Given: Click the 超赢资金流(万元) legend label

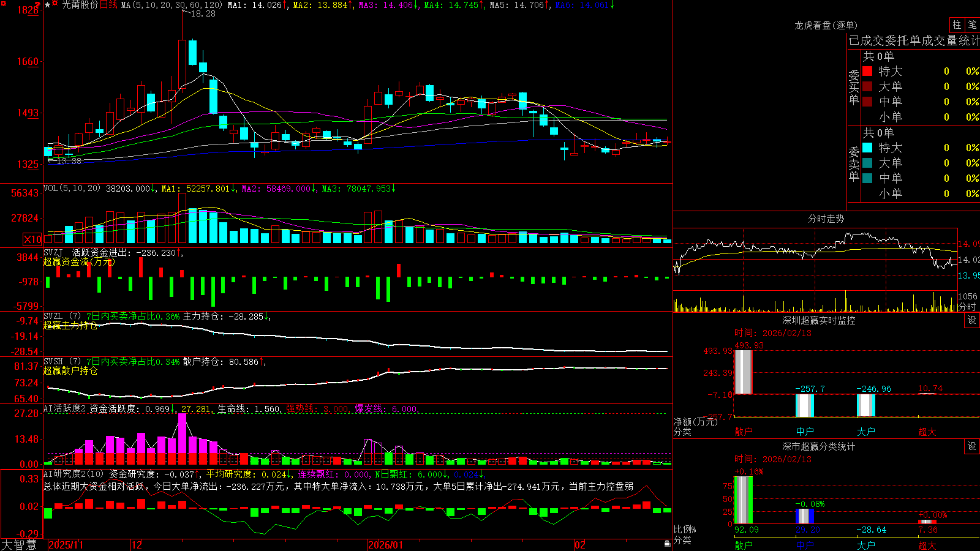Looking at the screenshot, I should (78, 261).
